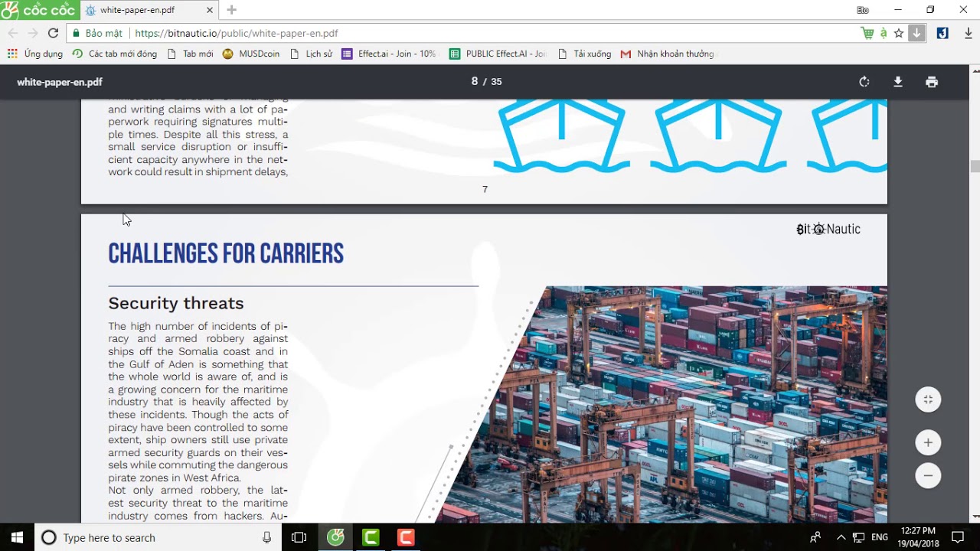Open the Windows Action Center notifications
The image size is (980, 551).
(x=958, y=537)
